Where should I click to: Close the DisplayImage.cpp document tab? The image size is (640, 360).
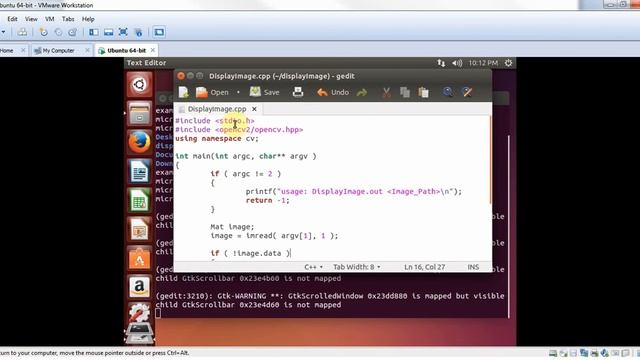click(x=254, y=109)
